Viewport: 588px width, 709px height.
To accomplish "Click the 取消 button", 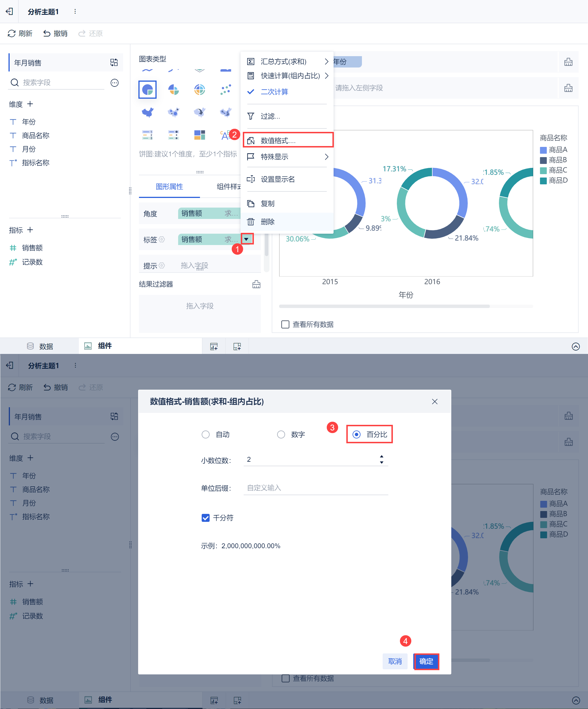I will [395, 661].
